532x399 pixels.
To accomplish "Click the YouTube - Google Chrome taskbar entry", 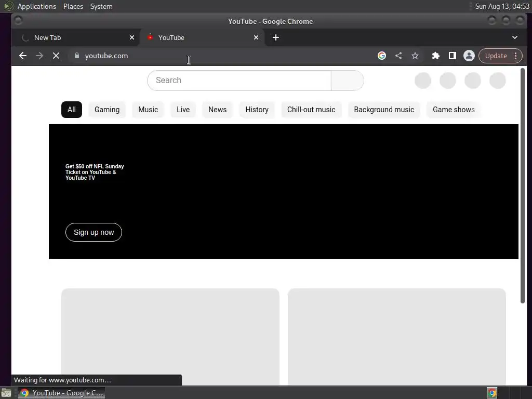I will [61, 393].
